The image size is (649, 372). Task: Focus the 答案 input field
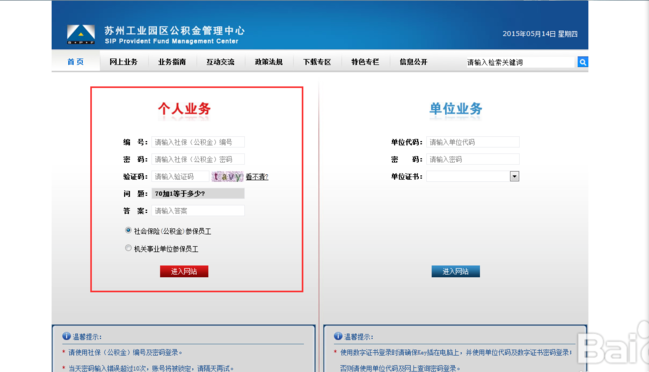pyautogui.click(x=198, y=211)
